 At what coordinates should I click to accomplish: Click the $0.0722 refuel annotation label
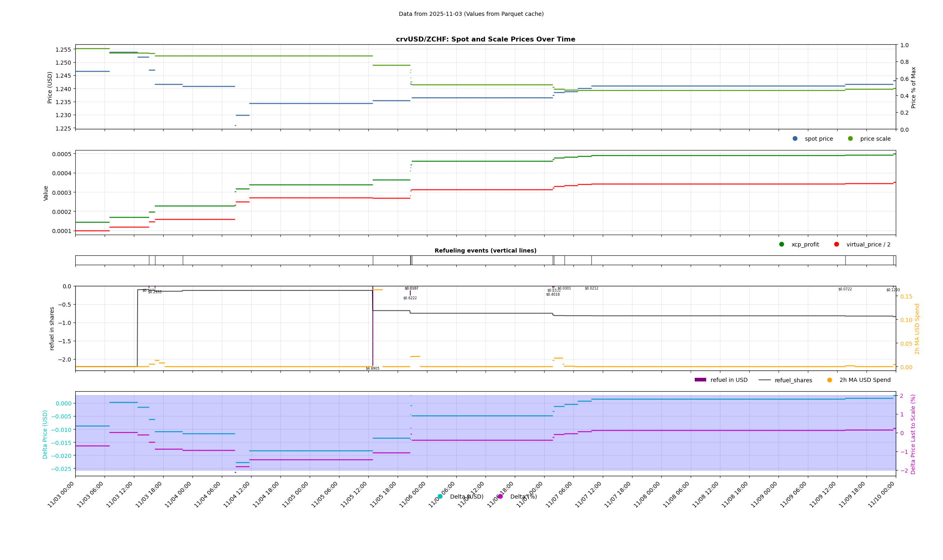(845, 289)
